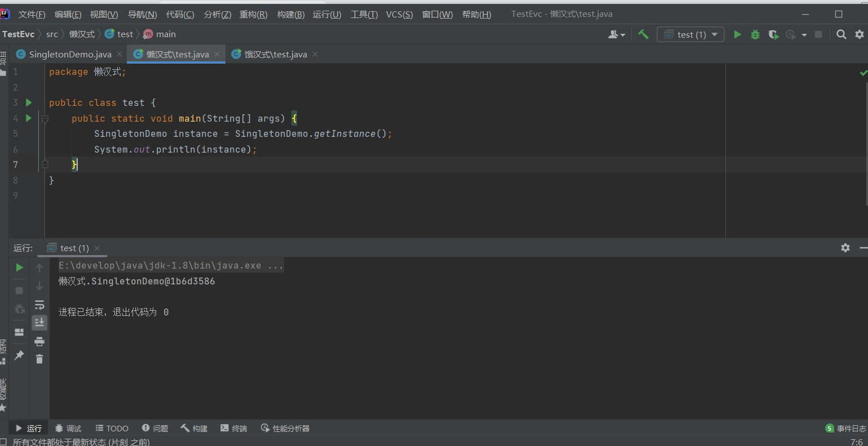Screen dimensions: 868x446
Task: Toggle scroll to end of console
Action: coord(39,322)
